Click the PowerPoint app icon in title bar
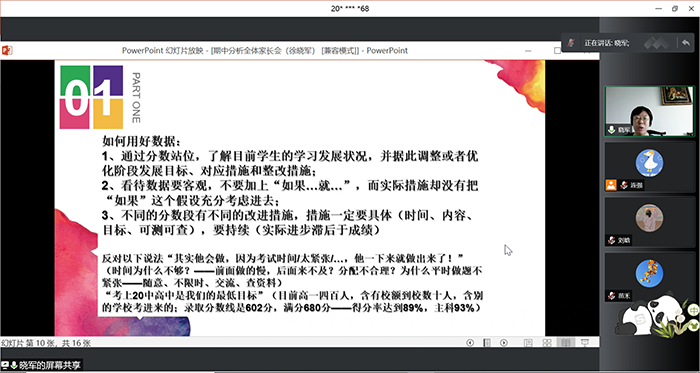Image resolution: width=700 pixels, height=373 pixels. 7,50
